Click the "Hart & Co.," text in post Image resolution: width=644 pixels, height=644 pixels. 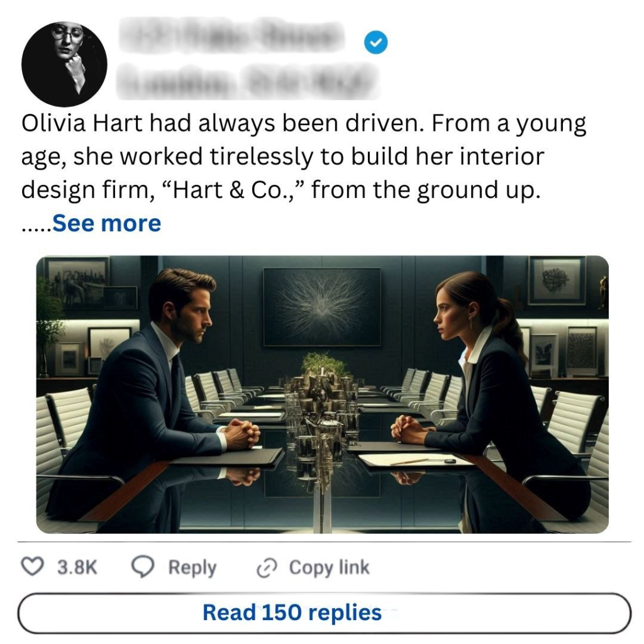click(x=235, y=189)
